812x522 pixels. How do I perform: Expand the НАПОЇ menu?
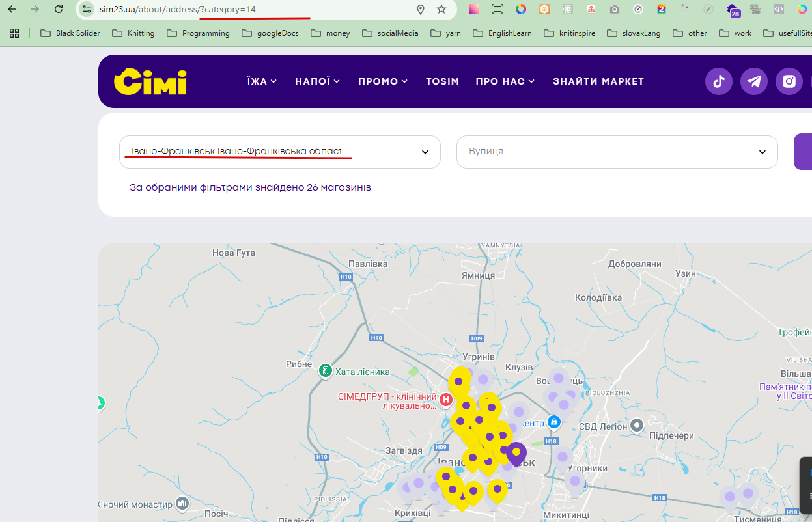pos(318,81)
